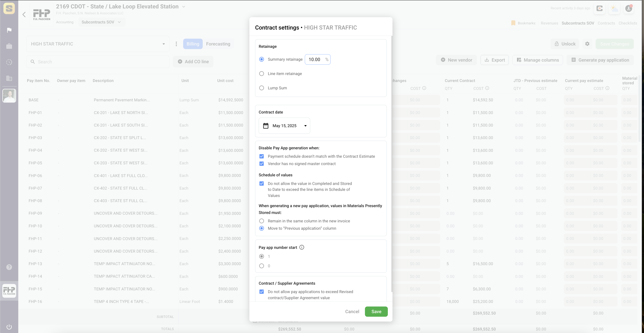Open the Contracts bookmark
Screen dimensions: 644x333
click(606, 23)
